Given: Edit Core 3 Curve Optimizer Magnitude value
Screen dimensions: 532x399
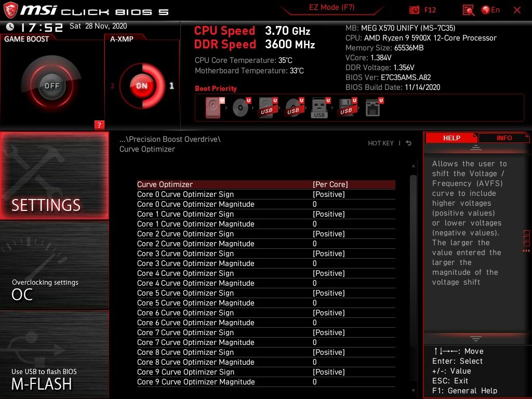Looking at the screenshot, I should tap(314, 263).
